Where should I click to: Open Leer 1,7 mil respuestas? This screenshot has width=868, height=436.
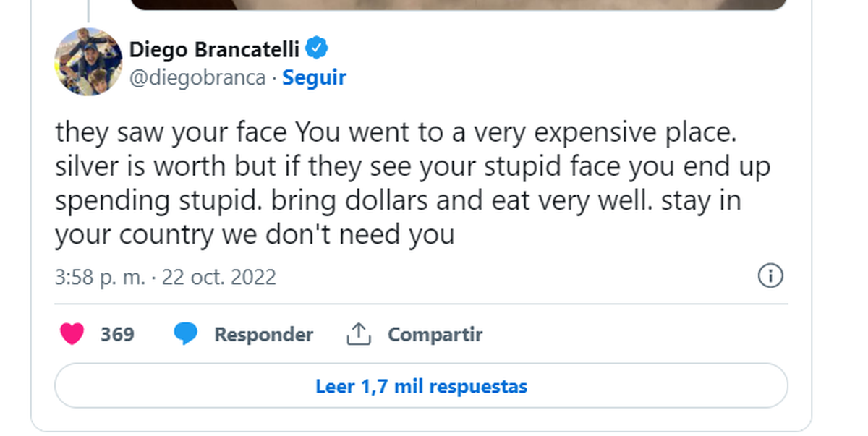click(x=421, y=386)
